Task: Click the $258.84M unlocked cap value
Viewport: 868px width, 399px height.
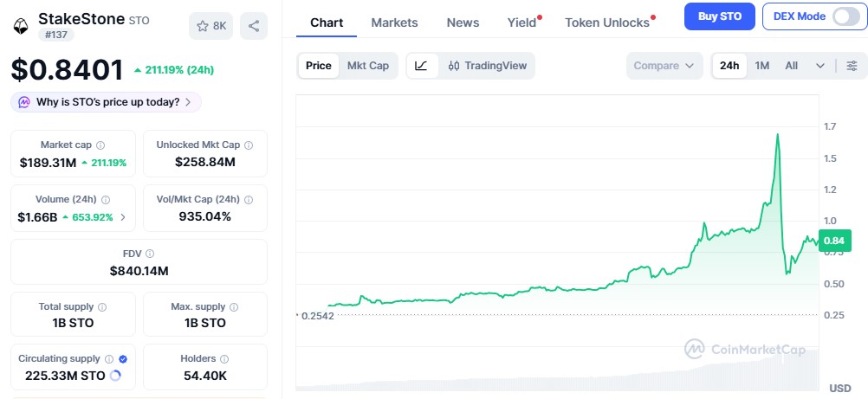Action: [205, 162]
